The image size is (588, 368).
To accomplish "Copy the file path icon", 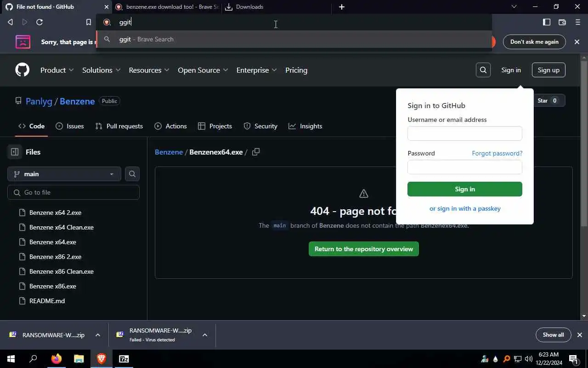I will pos(256,152).
